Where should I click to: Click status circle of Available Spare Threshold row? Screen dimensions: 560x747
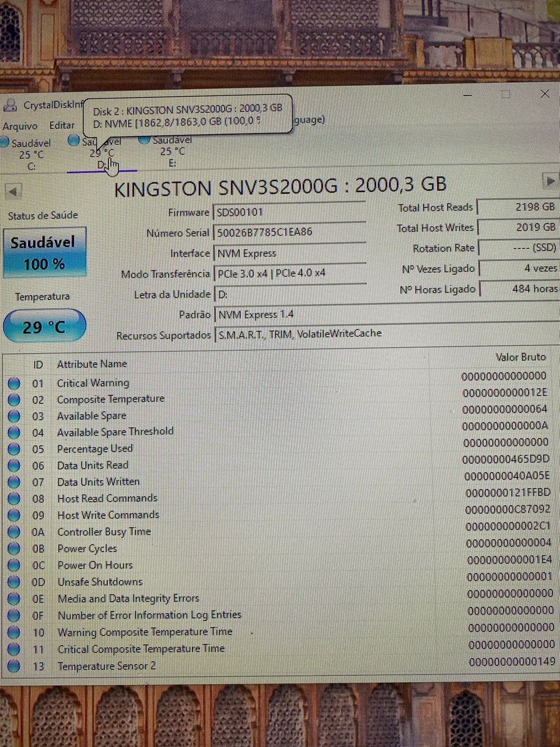click(14, 432)
